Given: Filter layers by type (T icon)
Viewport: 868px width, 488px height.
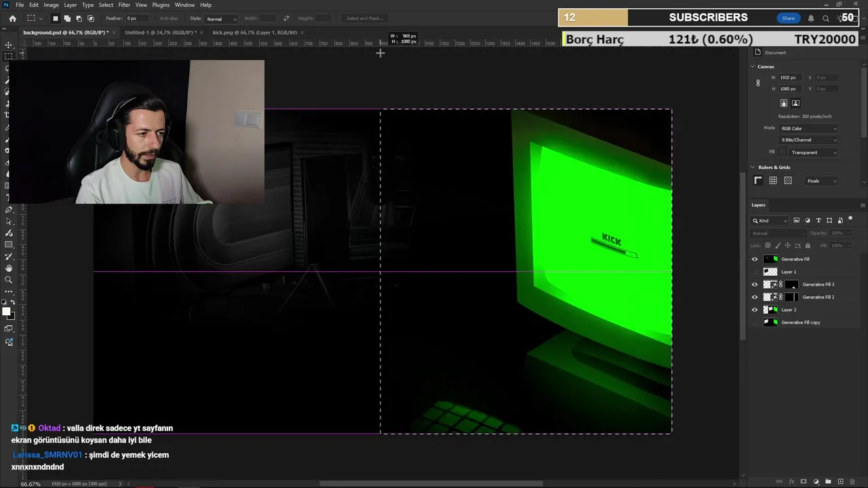Looking at the screenshot, I should (x=818, y=220).
